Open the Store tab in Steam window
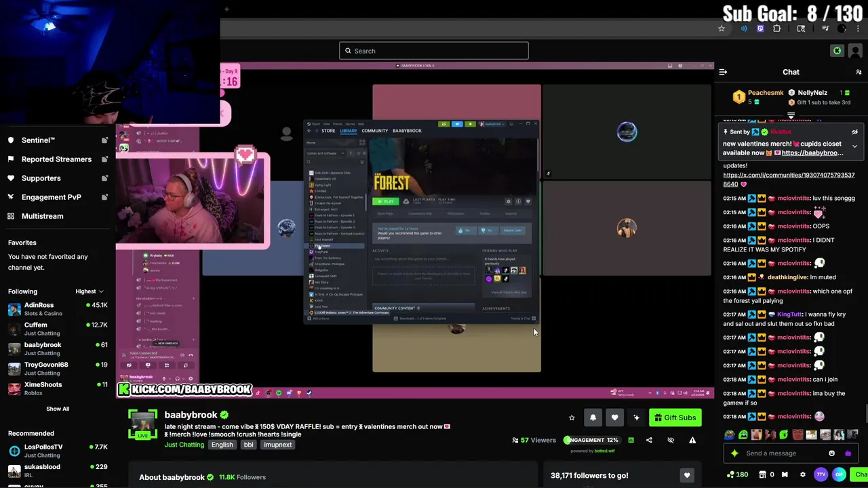The width and height of the screenshot is (868, 488). coord(328,131)
